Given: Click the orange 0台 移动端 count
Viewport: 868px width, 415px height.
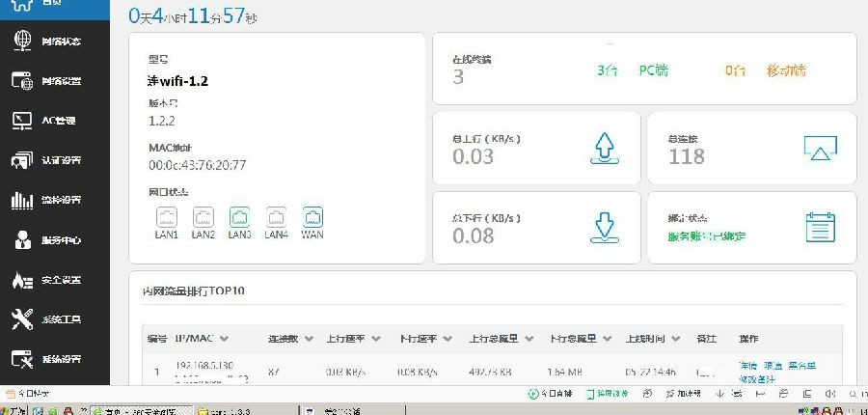Looking at the screenshot, I should pyautogui.click(x=766, y=70).
